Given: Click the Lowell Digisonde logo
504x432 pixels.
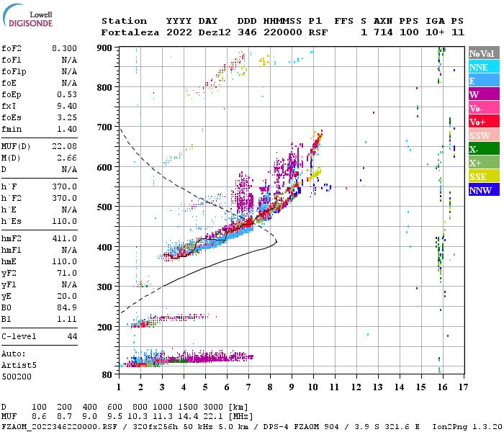Looking at the screenshot, I should pos(27,16).
